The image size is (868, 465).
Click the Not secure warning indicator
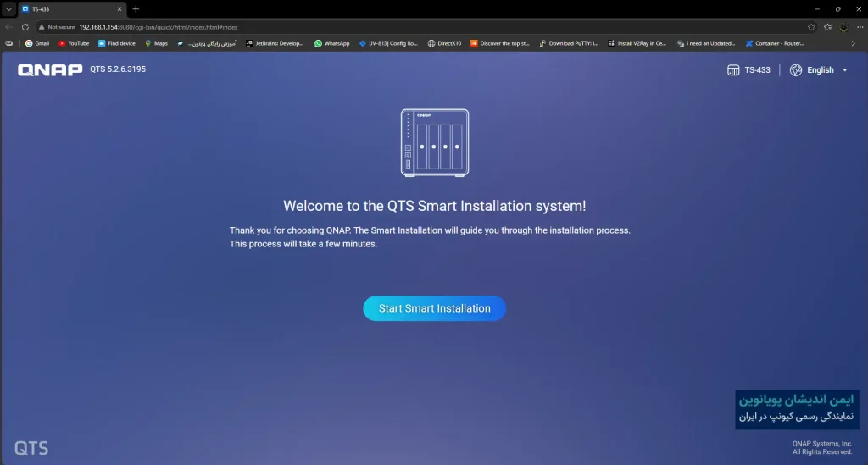[57, 27]
